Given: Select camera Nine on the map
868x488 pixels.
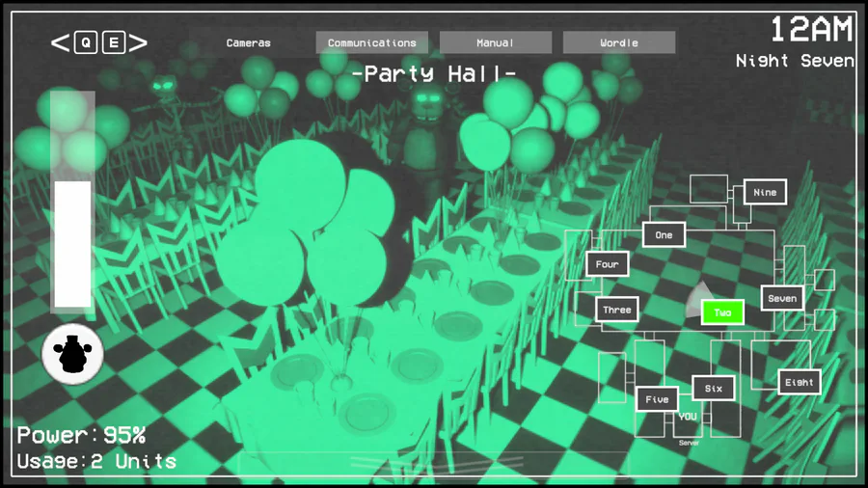Looking at the screenshot, I should pyautogui.click(x=765, y=193).
